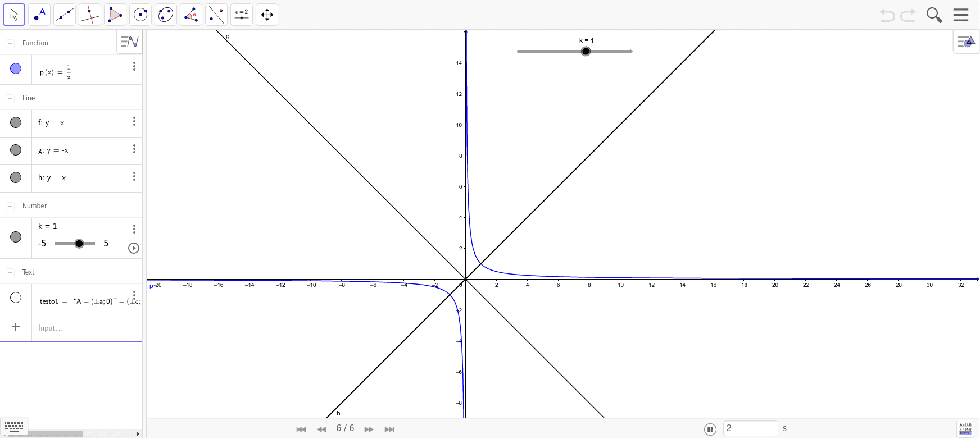Select the Slider a=2 tool
The width and height of the screenshot is (980, 439).
click(x=242, y=15)
